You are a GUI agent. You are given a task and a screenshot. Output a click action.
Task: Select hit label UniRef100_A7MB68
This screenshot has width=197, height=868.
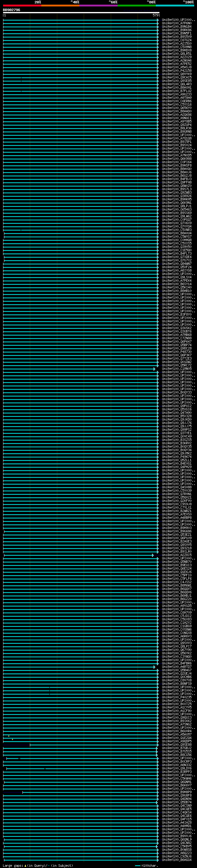[177, 335]
